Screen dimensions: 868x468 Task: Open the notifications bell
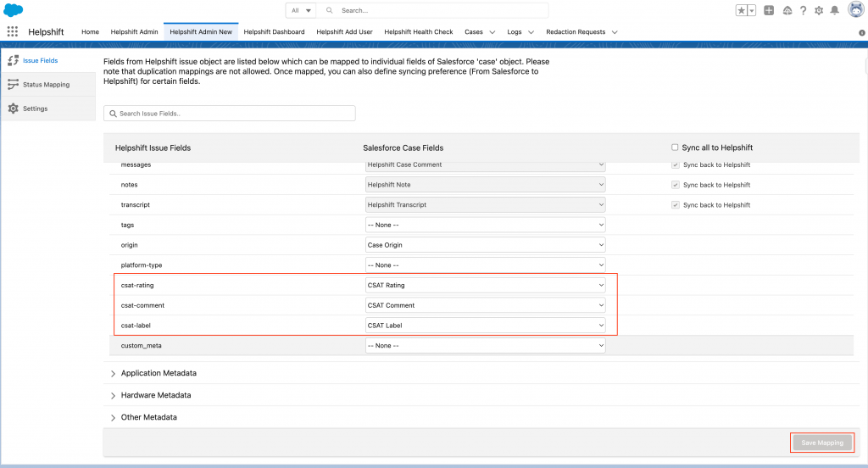point(835,10)
